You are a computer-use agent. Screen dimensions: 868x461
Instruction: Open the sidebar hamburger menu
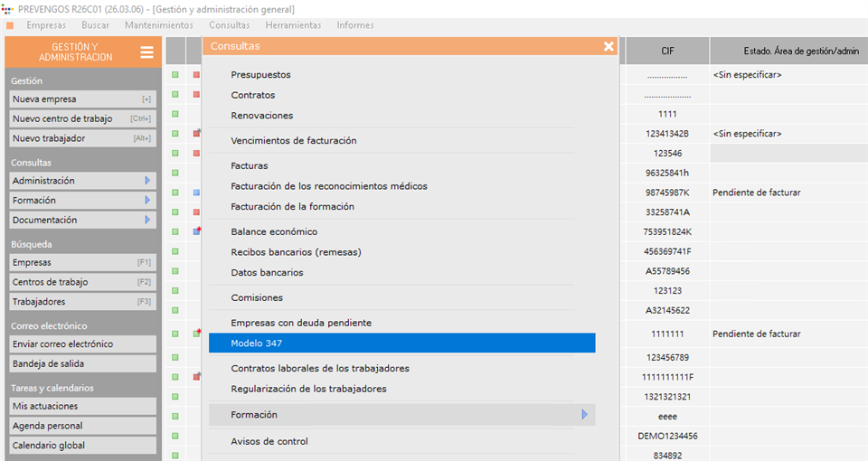pyautogui.click(x=146, y=52)
